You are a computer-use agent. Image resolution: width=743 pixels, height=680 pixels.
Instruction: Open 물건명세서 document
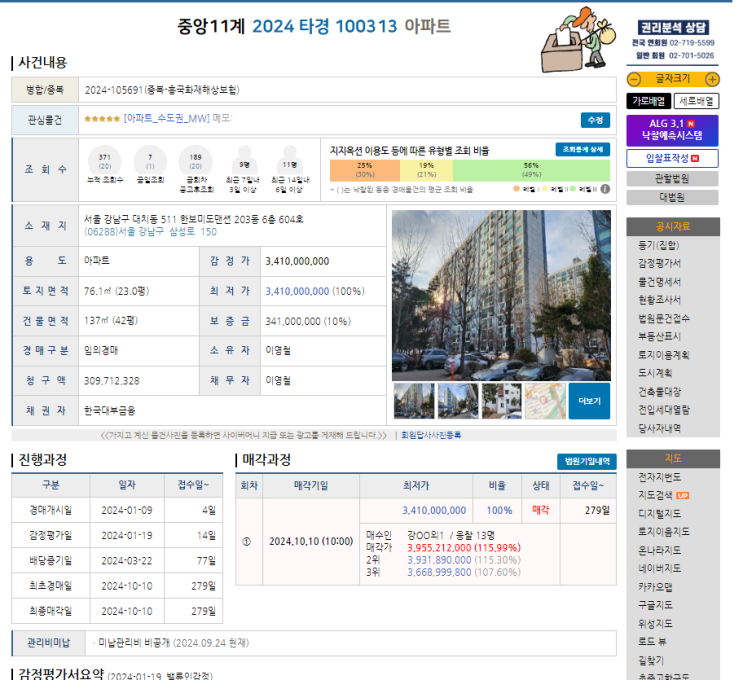pyautogui.click(x=659, y=281)
